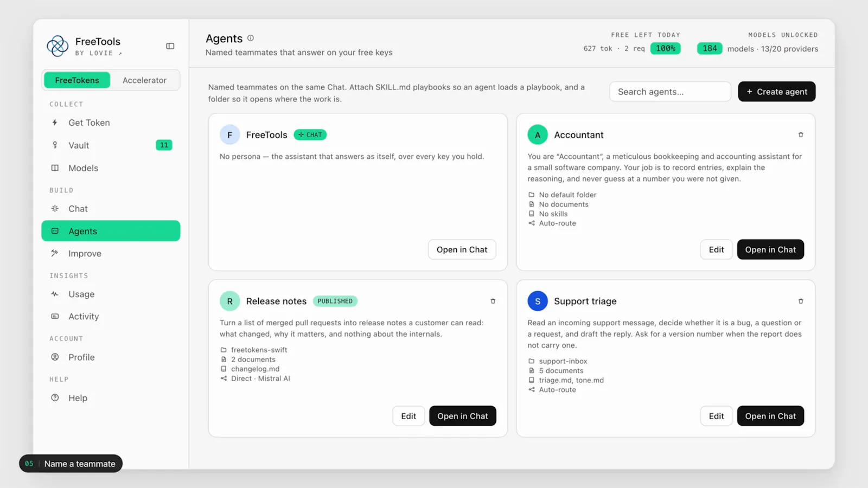Click the Vault count badge 11
This screenshot has width=868, height=488.
[164, 145]
